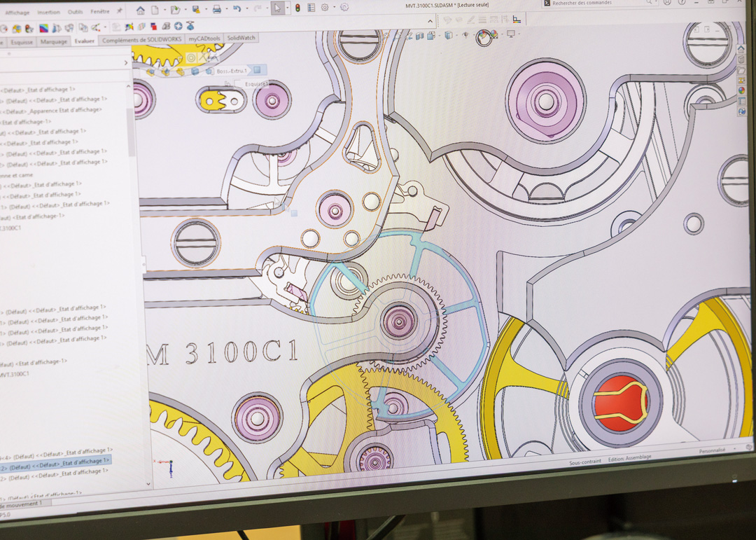This screenshot has width=756, height=540.
Task: Click the feature tree scrollbar up arrow
Action: point(128,86)
